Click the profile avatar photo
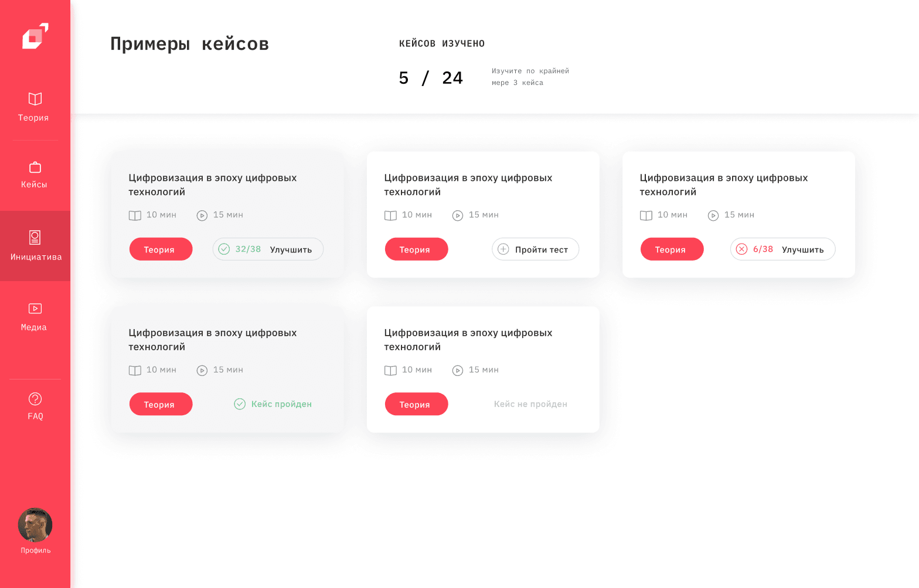The width and height of the screenshot is (919, 588). (x=35, y=525)
